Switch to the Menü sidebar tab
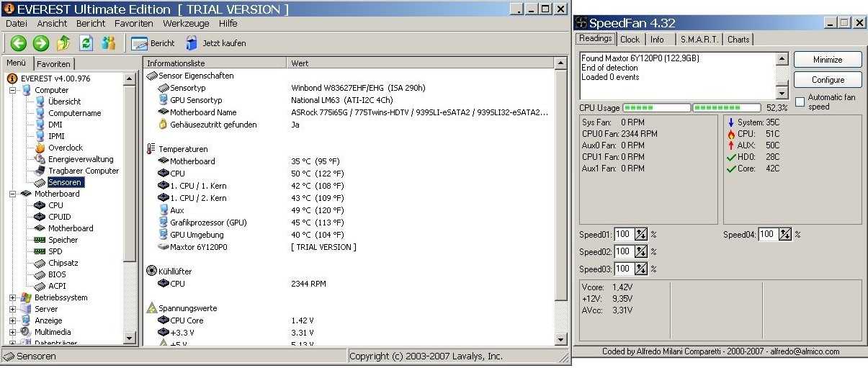This screenshot has width=868, height=368. pyautogui.click(x=17, y=63)
